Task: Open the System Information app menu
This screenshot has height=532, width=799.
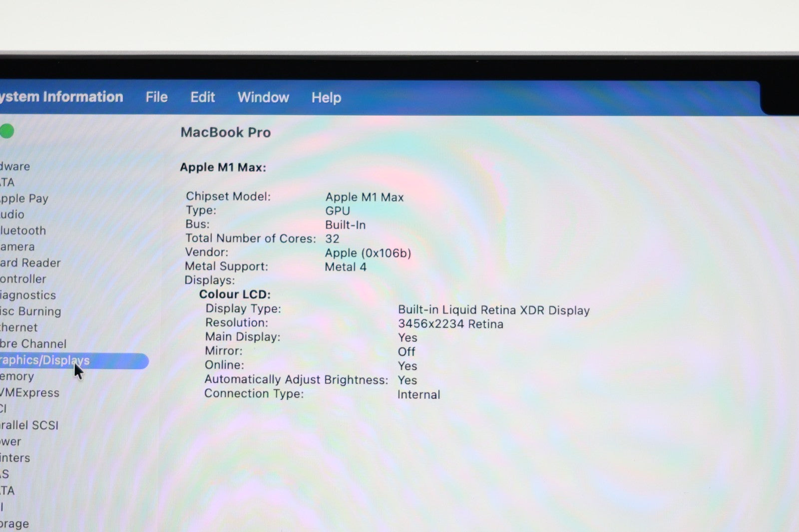Action: tap(61, 96)
